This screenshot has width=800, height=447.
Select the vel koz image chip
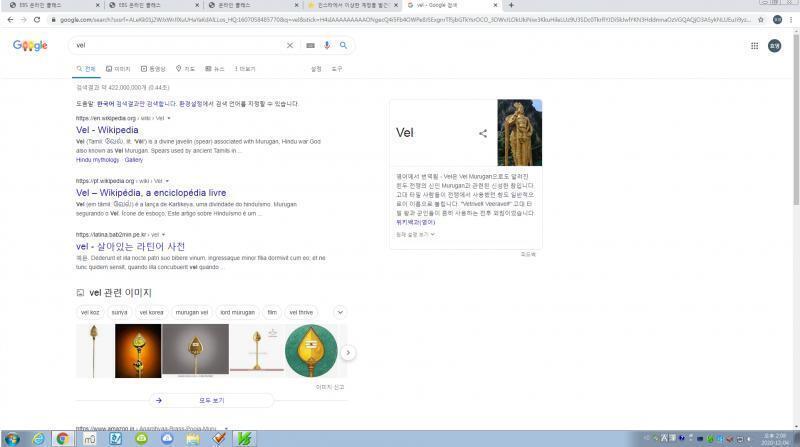(x=90, y=312)
